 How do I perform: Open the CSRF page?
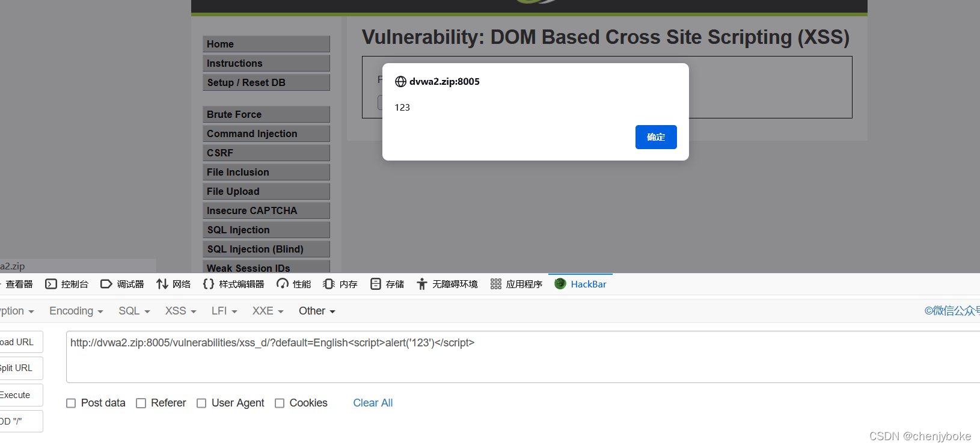tap(266, 153)
